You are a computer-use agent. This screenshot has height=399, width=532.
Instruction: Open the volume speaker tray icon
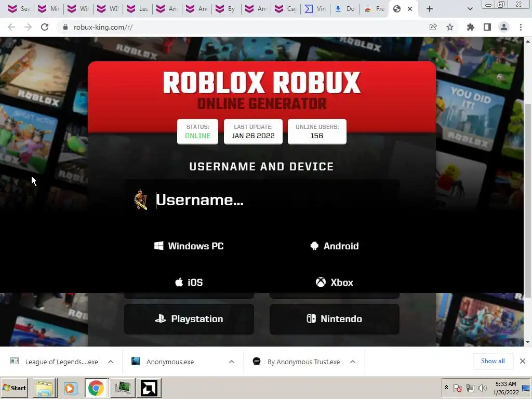point(482,388)
